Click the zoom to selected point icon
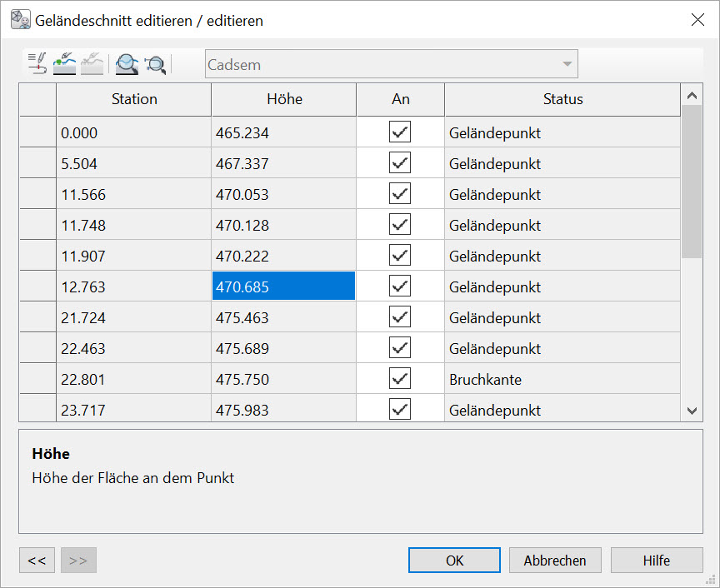The width and height of the screenshot is (720, 588). pos(155,63)
